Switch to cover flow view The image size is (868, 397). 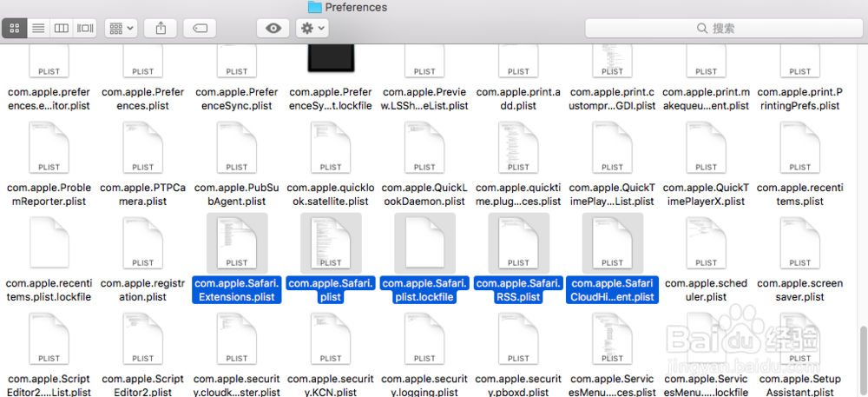pyautogui.click(x=85, y=28)
